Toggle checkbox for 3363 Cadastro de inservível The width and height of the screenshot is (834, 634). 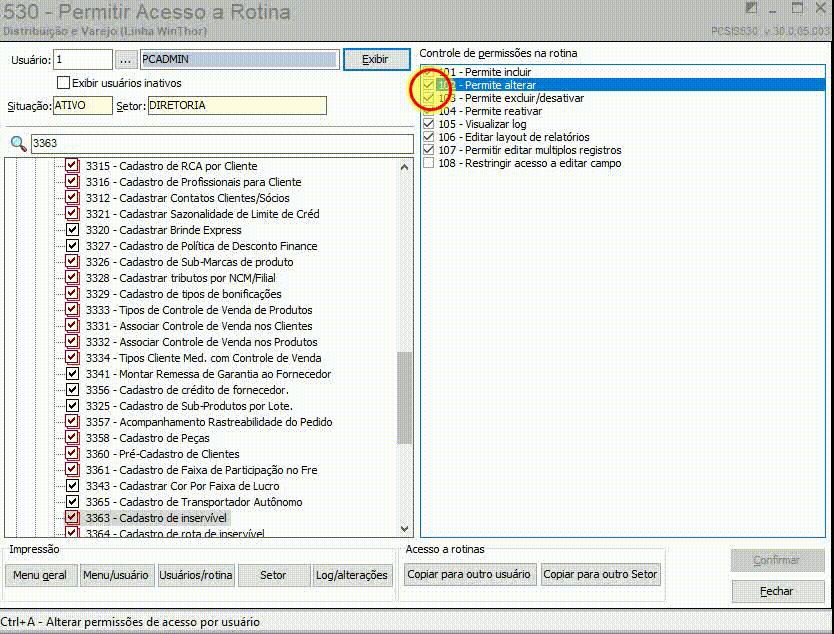(x=72, y=518)
